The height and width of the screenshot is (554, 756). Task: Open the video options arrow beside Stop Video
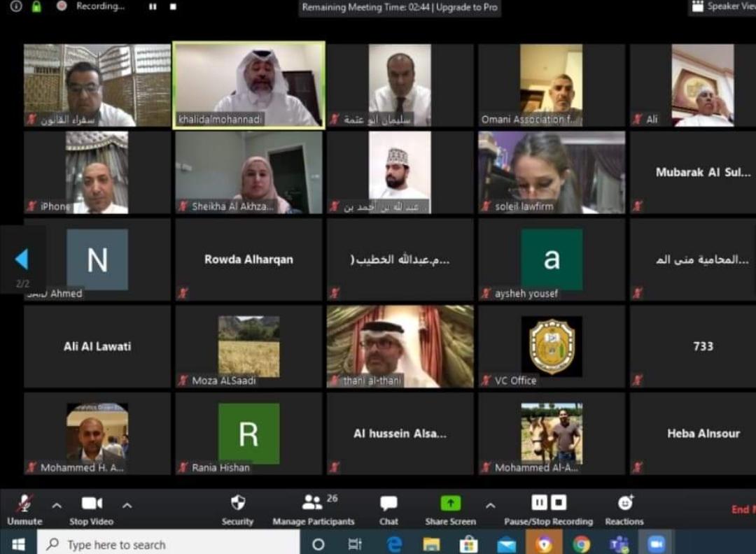point(127,505)
